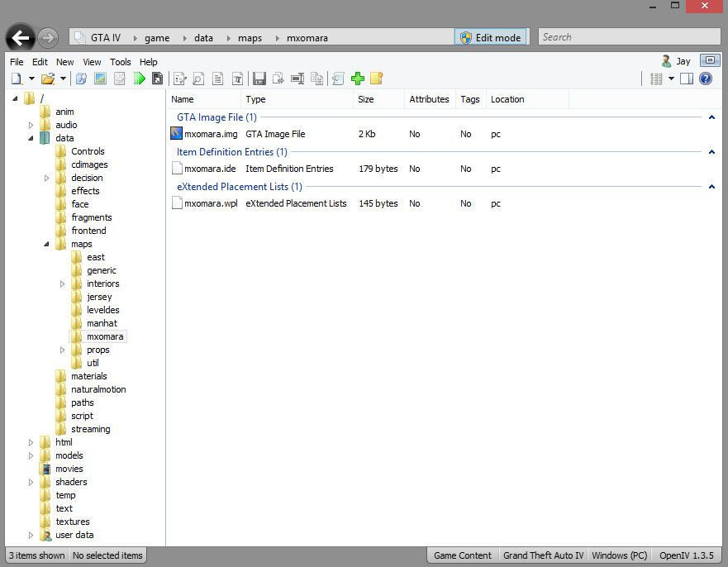Select the manhat folder in tree

(102, 323)
